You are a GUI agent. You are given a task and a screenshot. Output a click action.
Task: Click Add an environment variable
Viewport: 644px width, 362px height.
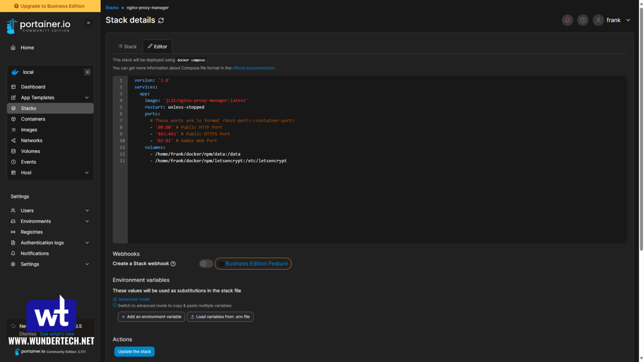151,317
